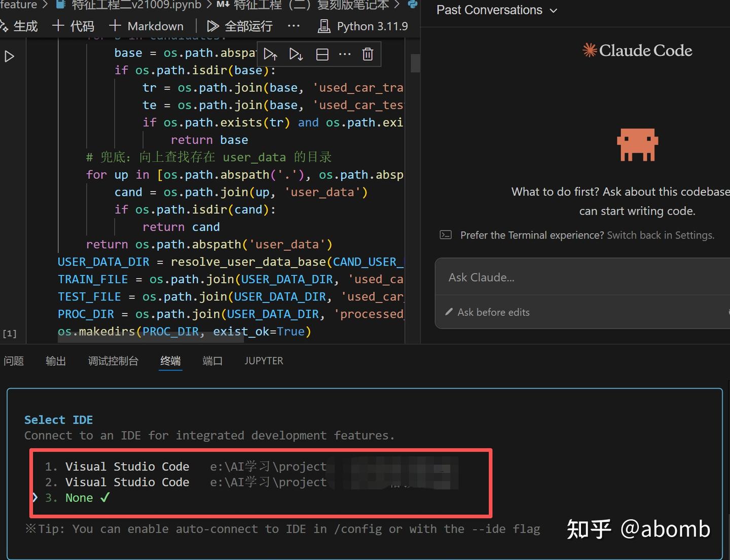Click the os.makedirs(PROC_DIR, exist_ok=True) line
730x560 pixels.
(x=185, y=331)
